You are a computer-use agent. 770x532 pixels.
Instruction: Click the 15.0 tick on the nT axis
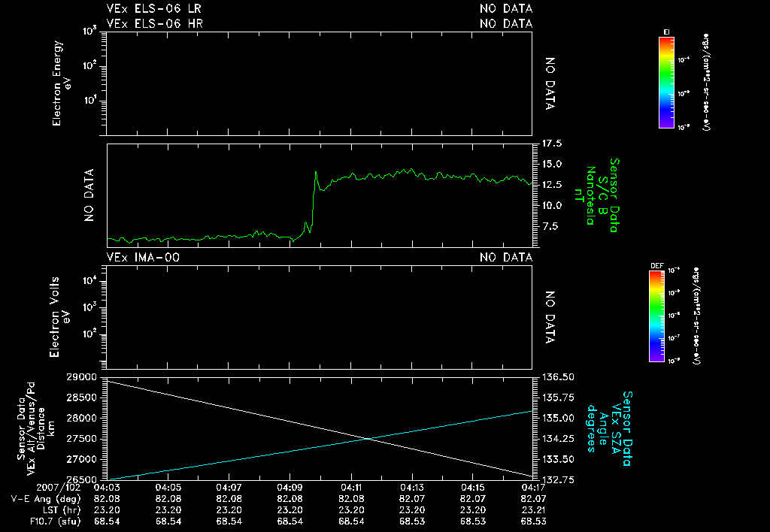552,164
